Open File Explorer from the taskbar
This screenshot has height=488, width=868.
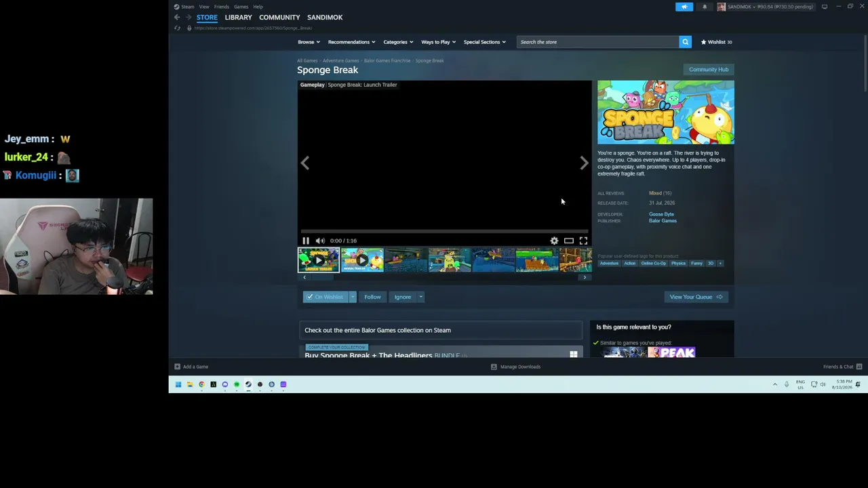point(190,384)
